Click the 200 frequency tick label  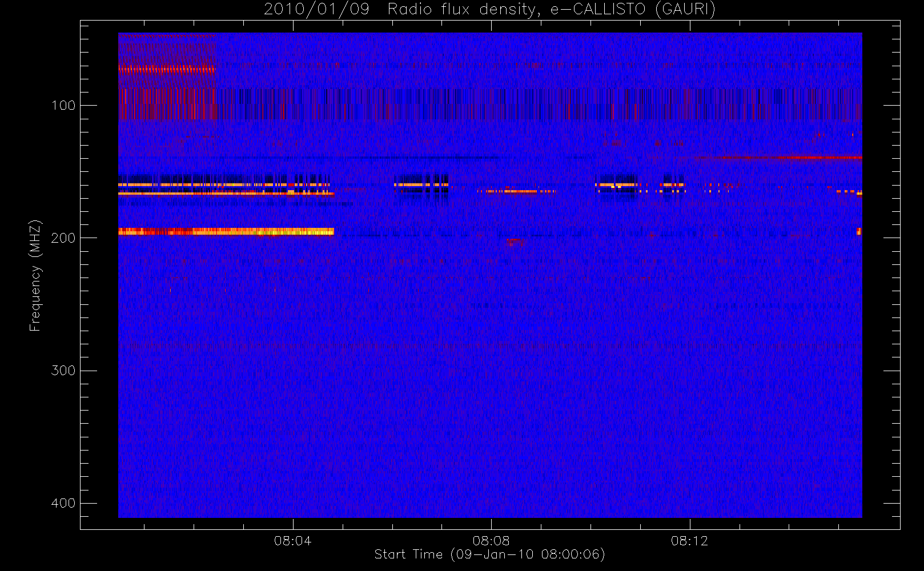63,238
